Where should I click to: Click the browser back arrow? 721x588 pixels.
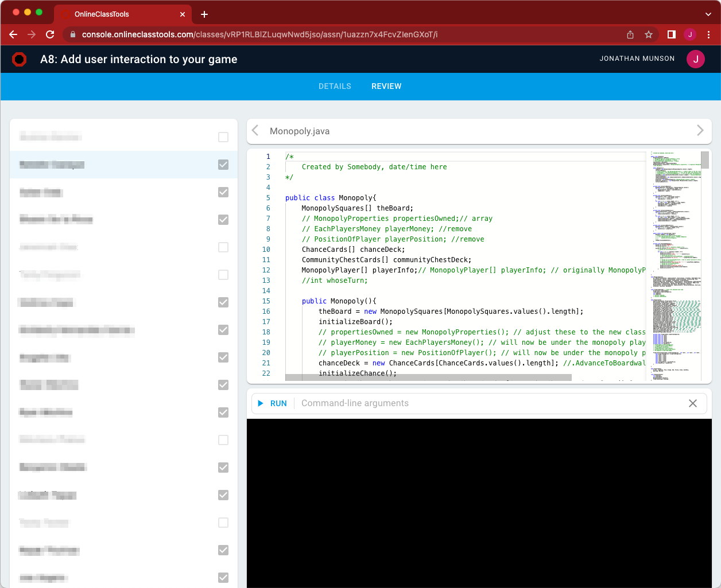tap(13, 34)
